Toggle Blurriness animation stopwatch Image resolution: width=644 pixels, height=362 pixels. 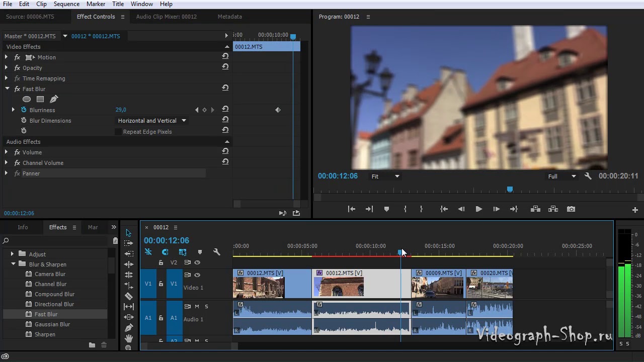[24, 110]
